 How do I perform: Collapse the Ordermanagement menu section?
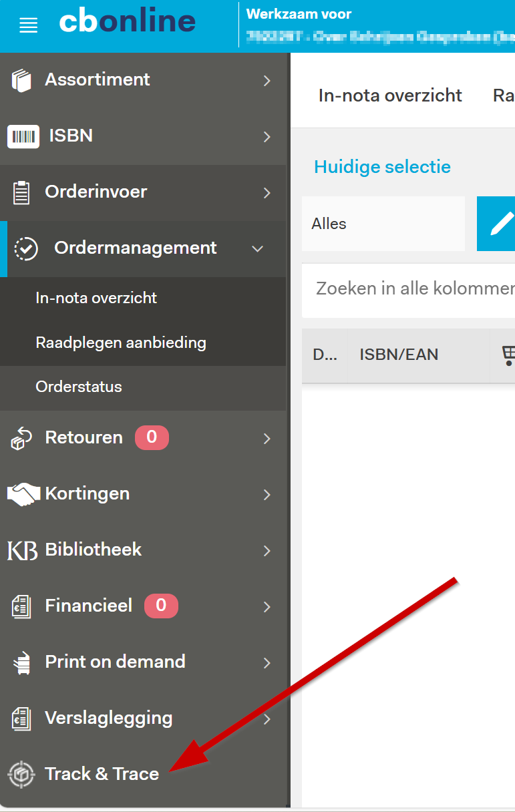tap(258, 248)
